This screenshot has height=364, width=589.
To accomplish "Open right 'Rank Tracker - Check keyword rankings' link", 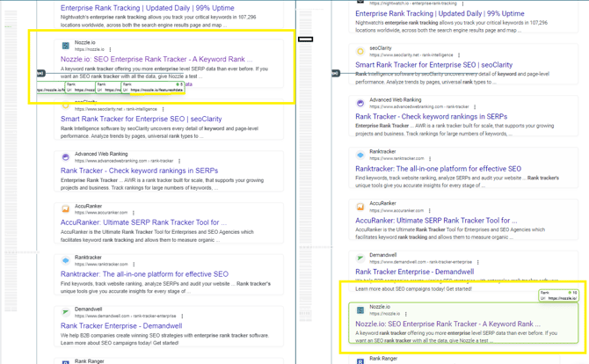I will click(x=432, y=116).
